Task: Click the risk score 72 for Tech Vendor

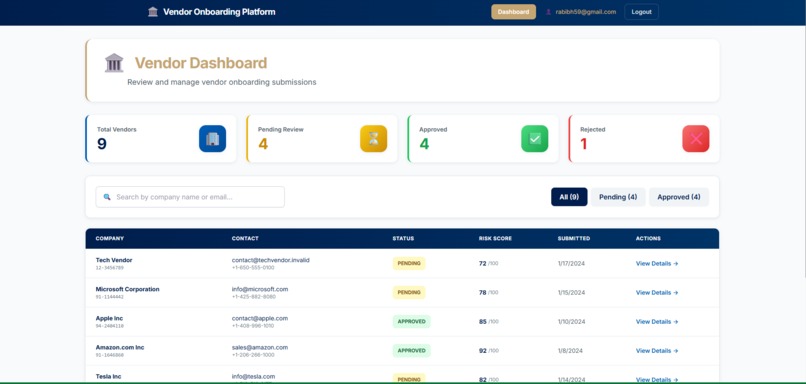Action: pos(483,263)
